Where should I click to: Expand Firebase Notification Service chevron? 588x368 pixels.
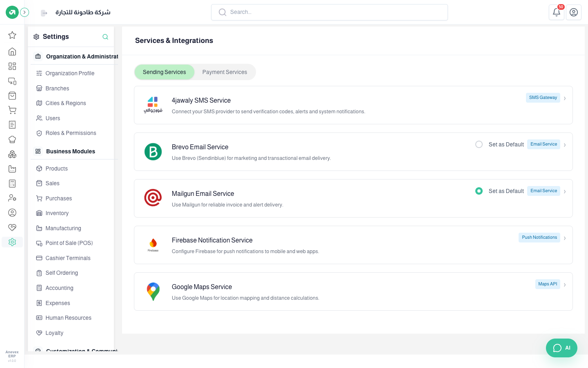(x=565, y=238)
